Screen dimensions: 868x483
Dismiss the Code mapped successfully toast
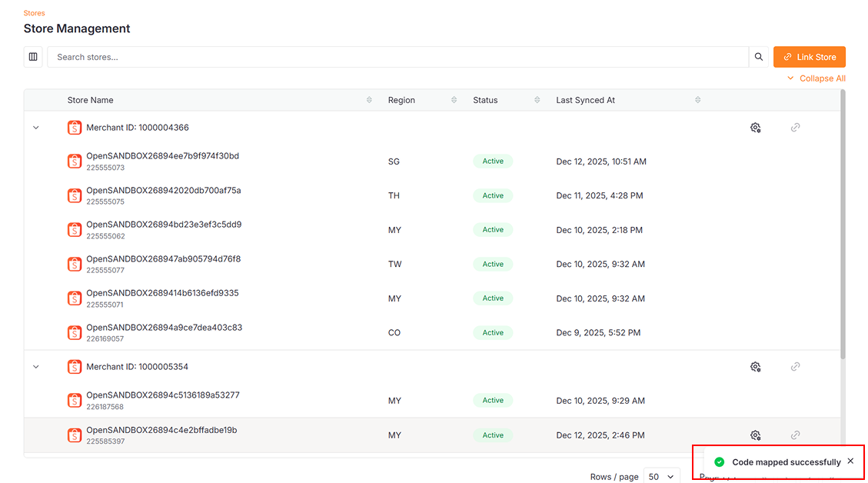click(x=850, y=461)
